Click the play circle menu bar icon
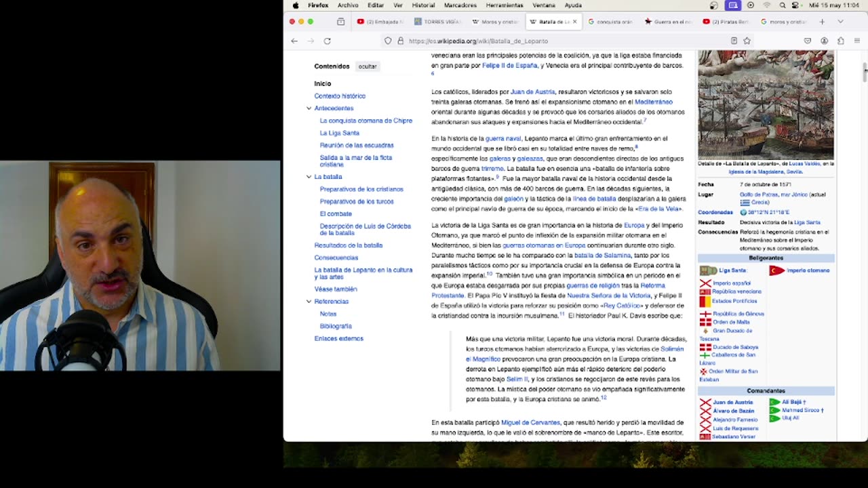868x488 pixels. click(750, 5)
